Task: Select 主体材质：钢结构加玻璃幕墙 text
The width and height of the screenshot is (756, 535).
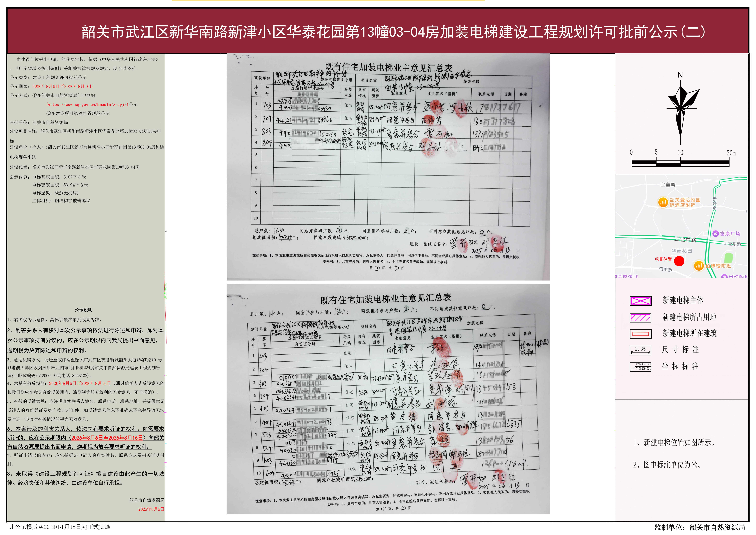Action: click(x=61, y=201)
